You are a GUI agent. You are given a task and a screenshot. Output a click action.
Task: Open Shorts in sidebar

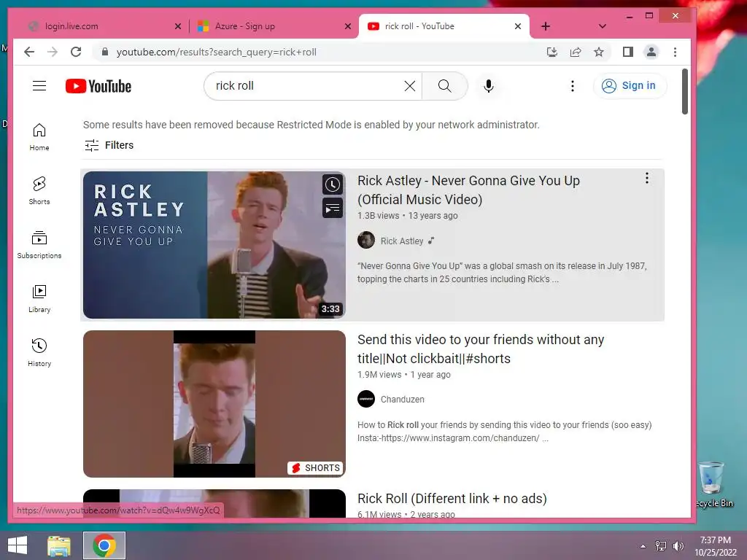click(x=39, y=191)
